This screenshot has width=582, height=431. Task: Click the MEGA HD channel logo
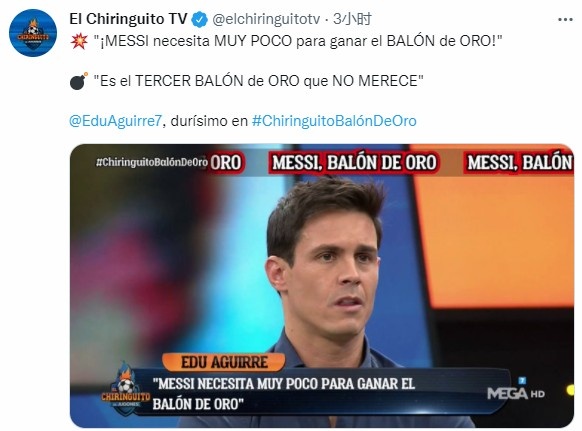point(516,391)
